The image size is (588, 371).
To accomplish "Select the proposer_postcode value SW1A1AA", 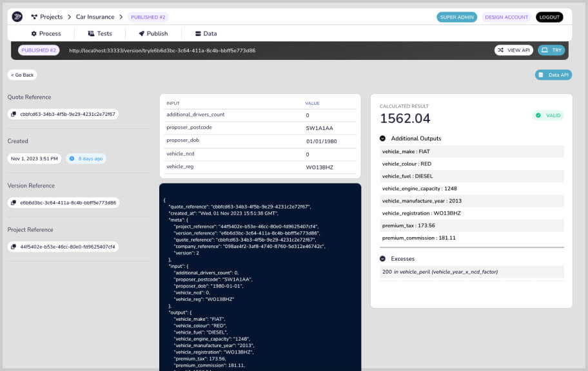I will click(319, 128).
